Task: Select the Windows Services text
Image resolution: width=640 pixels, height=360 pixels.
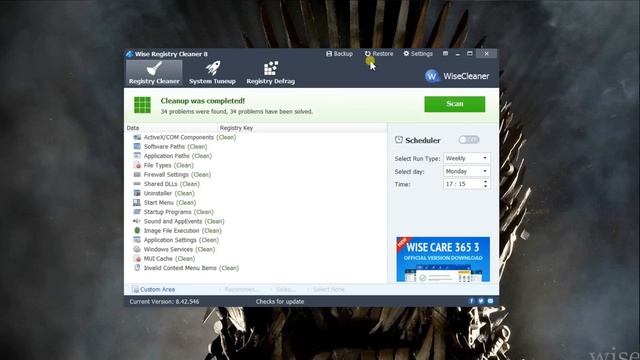Action: tap(168, 249)
